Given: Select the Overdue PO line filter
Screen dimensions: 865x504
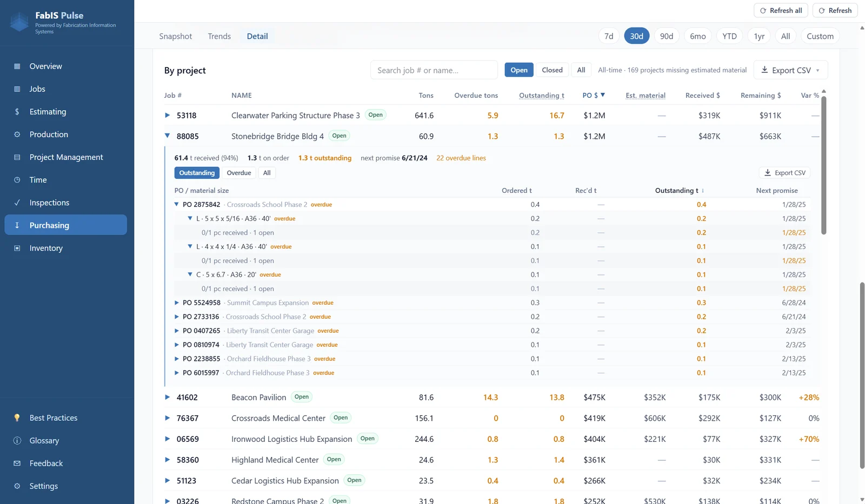Looking at the screenshot, I should [239, 173].
